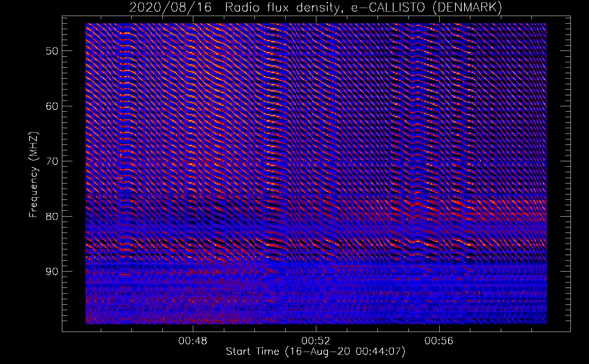Click the frequency tick label '50'

click(x=52, y=51)
